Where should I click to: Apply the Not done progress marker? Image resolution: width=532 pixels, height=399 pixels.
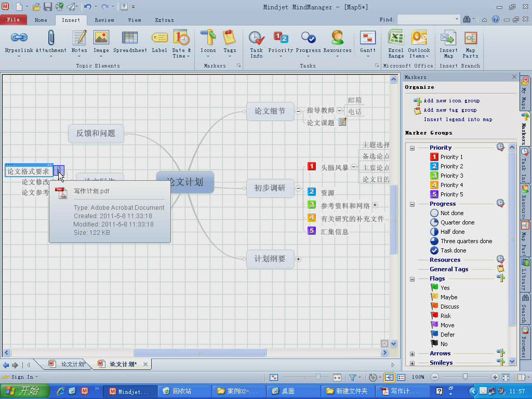[x=446, y=212]
